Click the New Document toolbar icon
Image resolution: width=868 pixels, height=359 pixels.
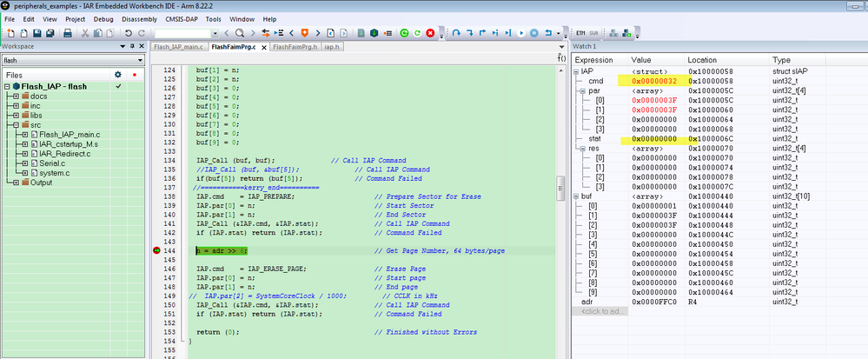pyautogui.click(x=10, y=33)
